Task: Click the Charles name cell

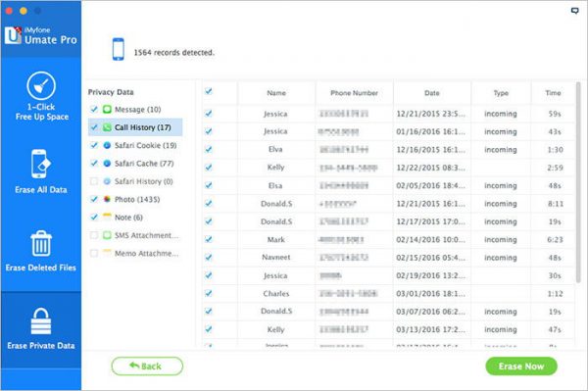Action: 276,294
